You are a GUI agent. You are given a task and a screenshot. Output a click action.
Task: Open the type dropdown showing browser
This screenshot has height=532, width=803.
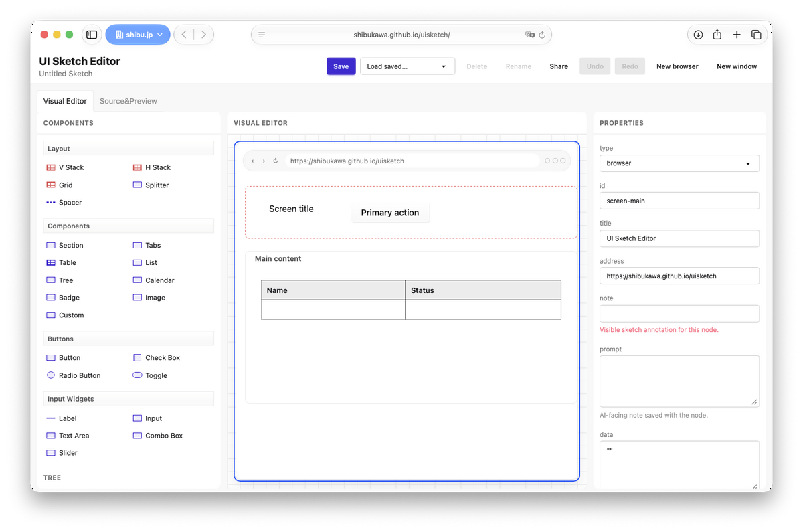[x=679, y=163]
